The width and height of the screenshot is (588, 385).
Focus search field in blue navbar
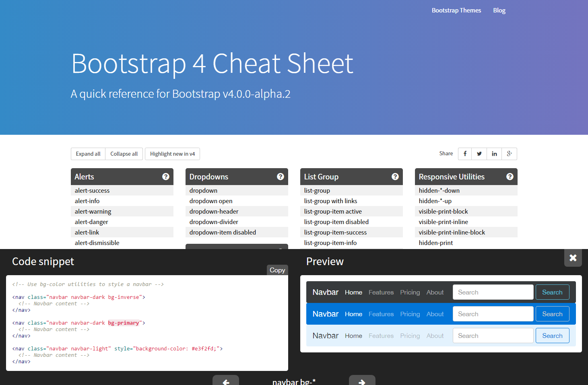point(493,314)
